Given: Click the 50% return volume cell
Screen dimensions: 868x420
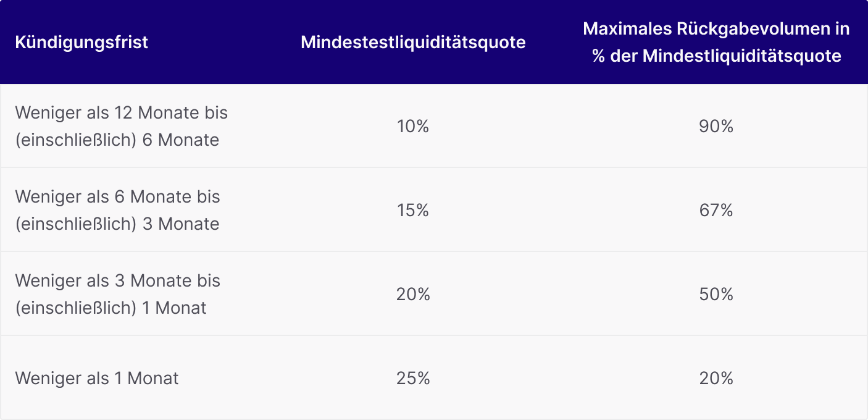Looking at the screenshot, I should tap(716, 294).
